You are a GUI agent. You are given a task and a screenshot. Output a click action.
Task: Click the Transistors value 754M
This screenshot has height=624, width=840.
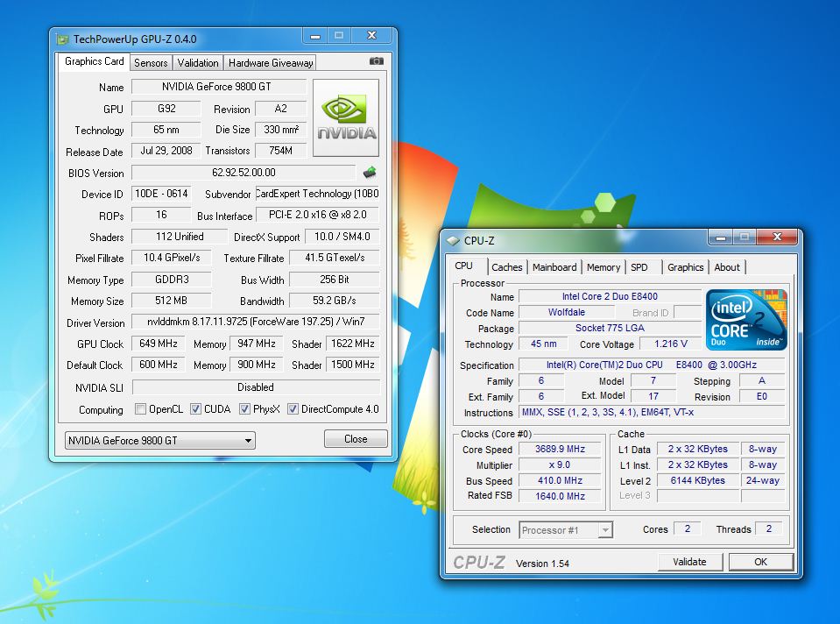click(x=280, y=151)
